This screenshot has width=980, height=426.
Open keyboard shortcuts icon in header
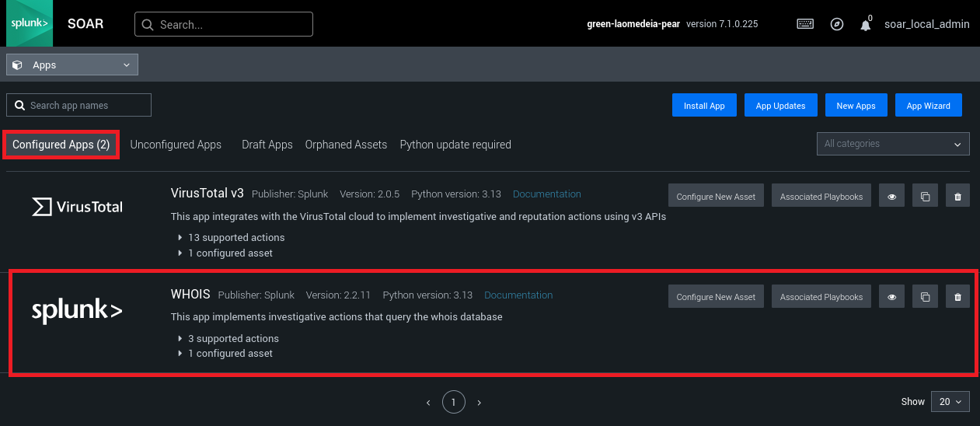pyautogui.click(x=805, y=24)
